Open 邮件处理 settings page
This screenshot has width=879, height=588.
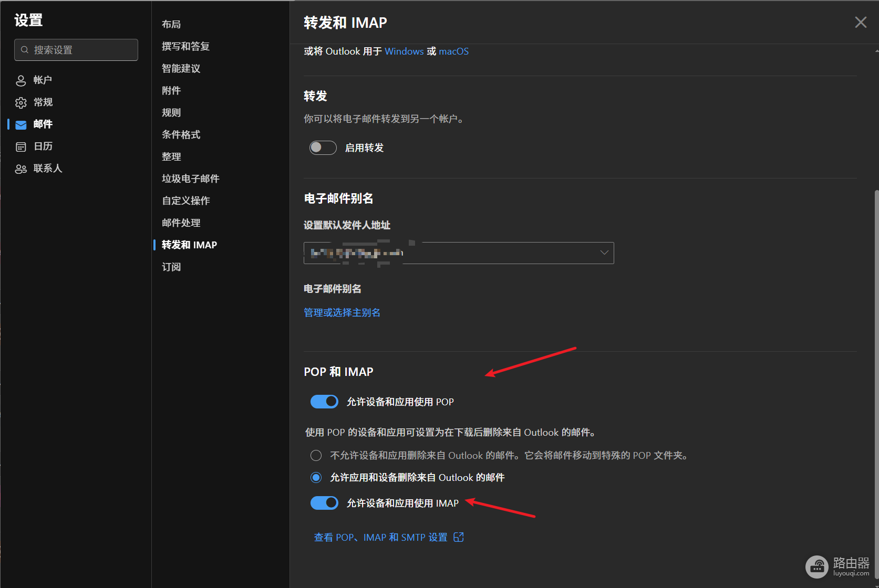(x=181, y=223)
